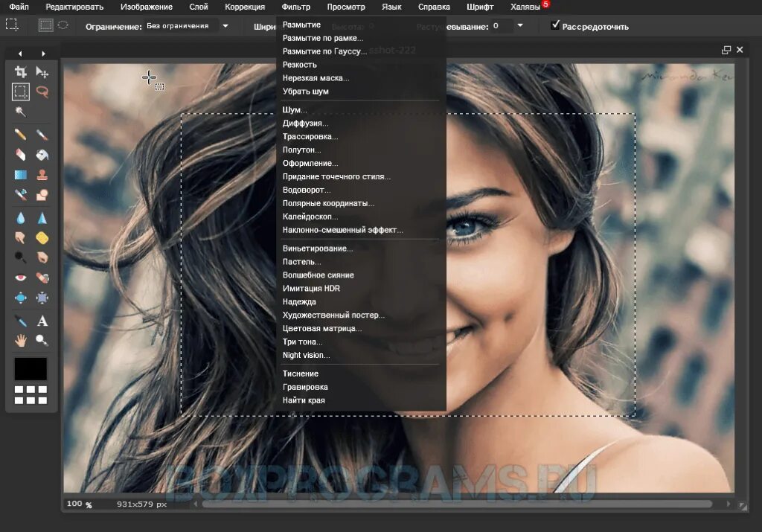Select the Magic Wand tool
The height and width of the screenshot is (532, 762).
pos(20,112)
